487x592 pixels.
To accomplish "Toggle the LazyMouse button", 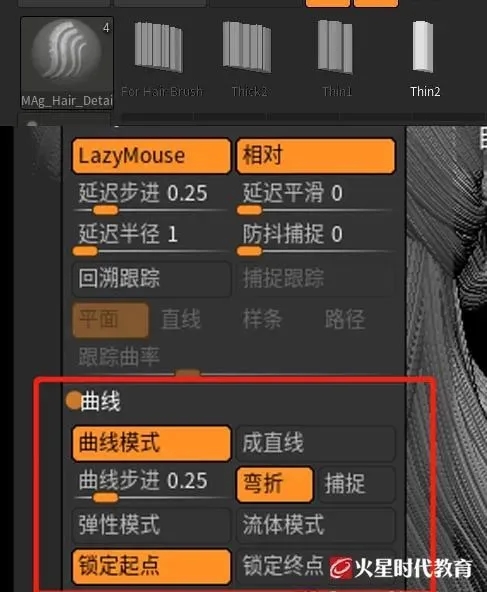I will [151, 156].
